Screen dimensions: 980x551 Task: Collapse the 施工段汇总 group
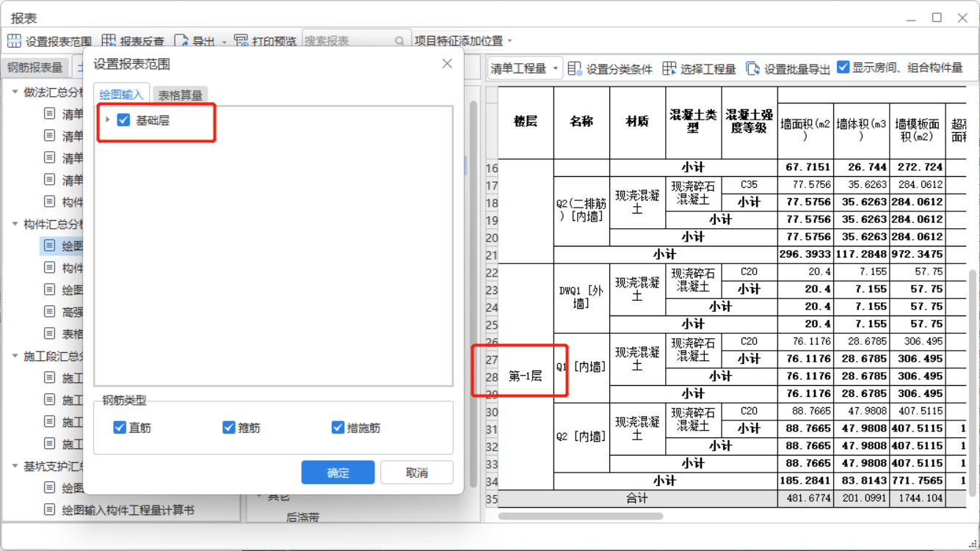[15, 356]
